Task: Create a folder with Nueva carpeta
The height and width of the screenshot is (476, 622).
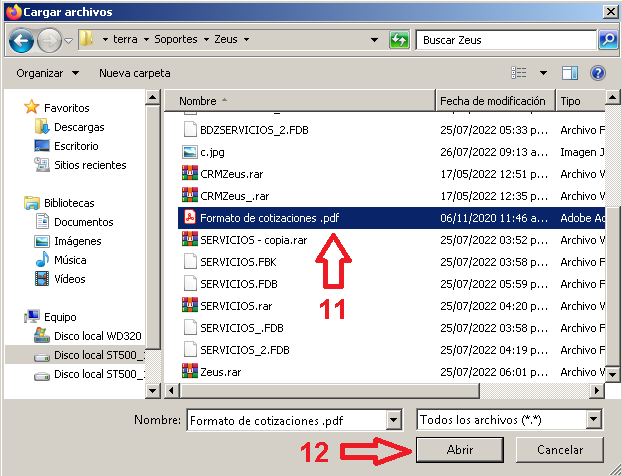Action: [x=135, y=73]
